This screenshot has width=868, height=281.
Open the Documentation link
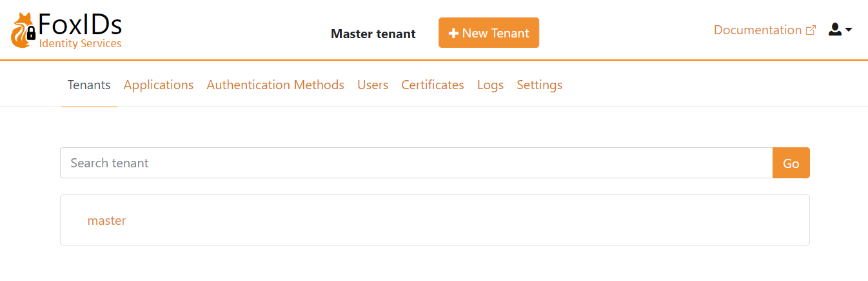click(x=757, y=30)
